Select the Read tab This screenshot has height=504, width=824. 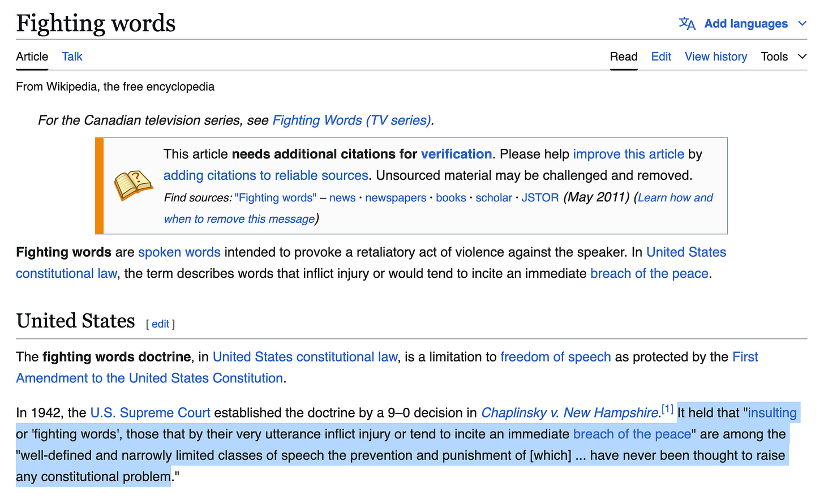[x=624, y=57]
